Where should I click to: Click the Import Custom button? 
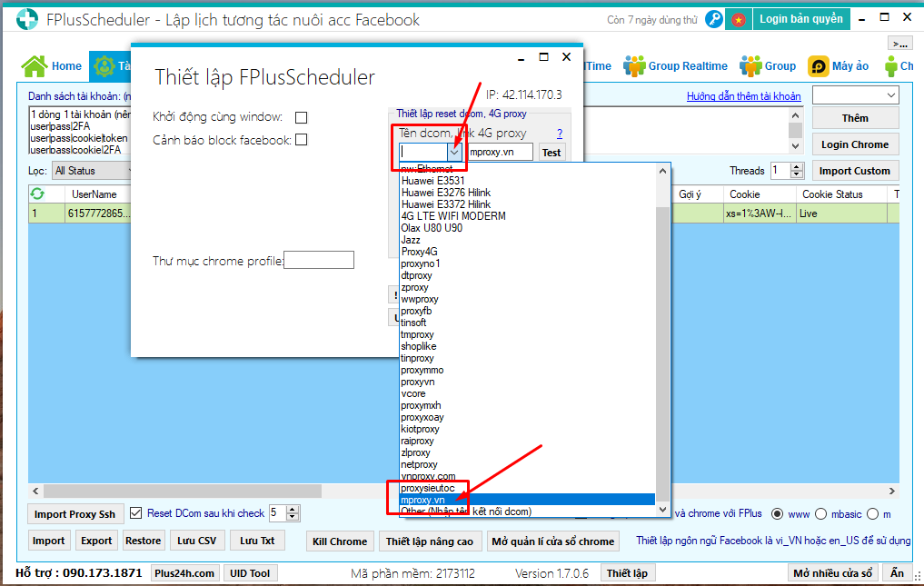pos(856,171)
